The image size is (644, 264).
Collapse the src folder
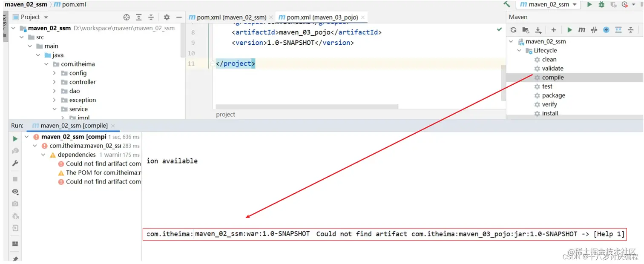[22, 37]
